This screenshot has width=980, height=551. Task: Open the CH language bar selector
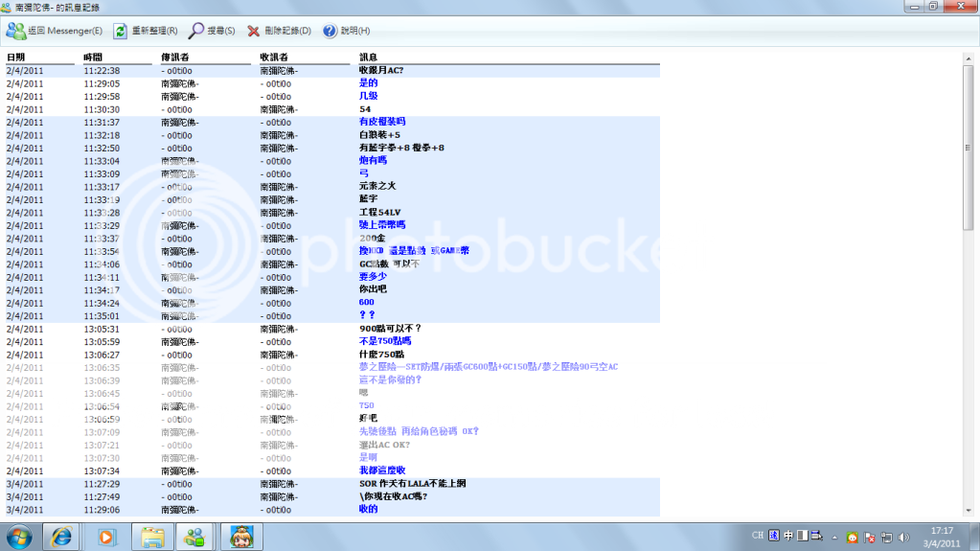(757, 535)
